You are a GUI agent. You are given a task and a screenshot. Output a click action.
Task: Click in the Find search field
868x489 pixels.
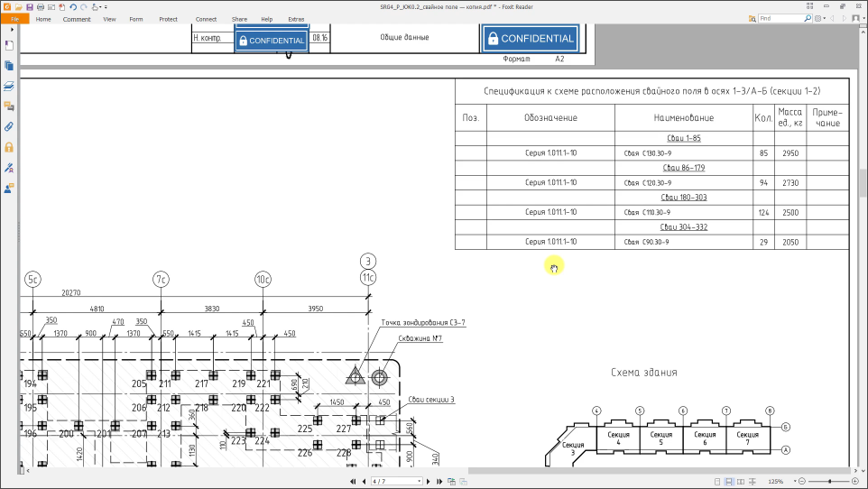pos(780,18)
